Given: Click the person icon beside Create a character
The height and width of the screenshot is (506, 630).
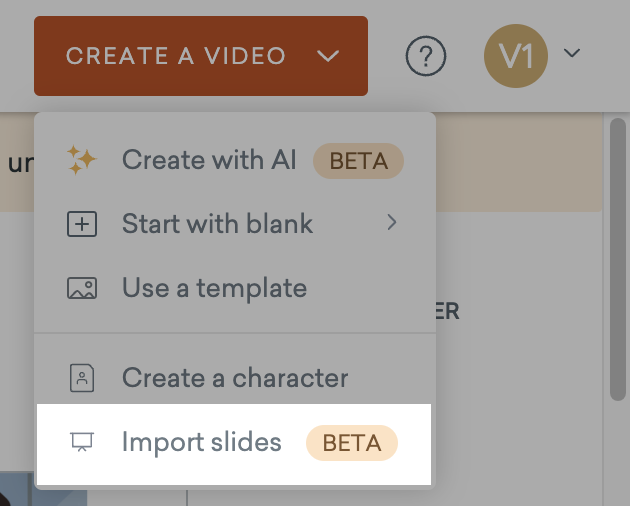Looking at the screenshot, I should coord(81,378).
